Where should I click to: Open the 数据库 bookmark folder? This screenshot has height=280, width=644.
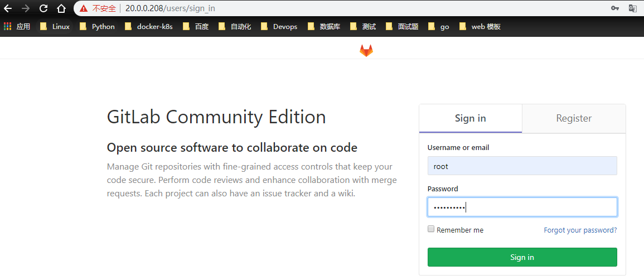click(324, 27)
